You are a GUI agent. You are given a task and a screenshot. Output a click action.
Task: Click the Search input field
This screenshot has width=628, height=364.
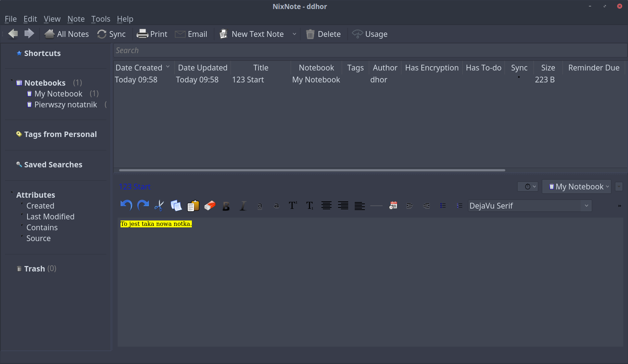(x=370, y=50)
